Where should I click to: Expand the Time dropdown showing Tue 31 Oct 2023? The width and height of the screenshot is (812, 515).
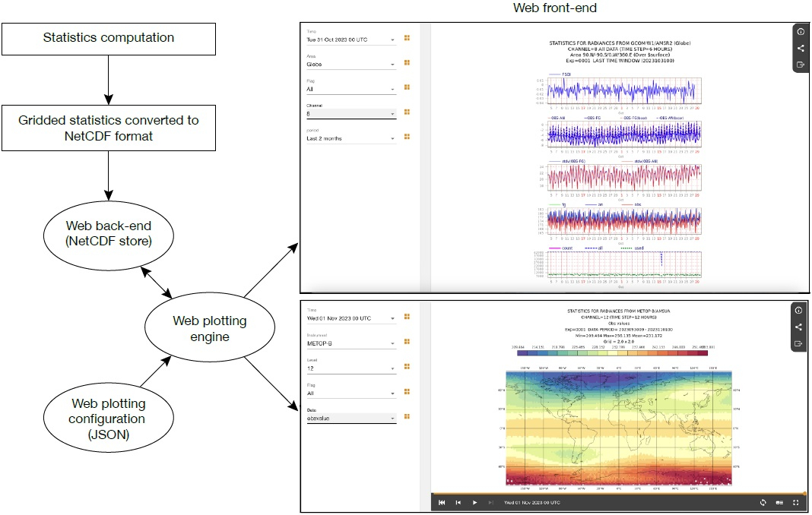pos(350,39)
